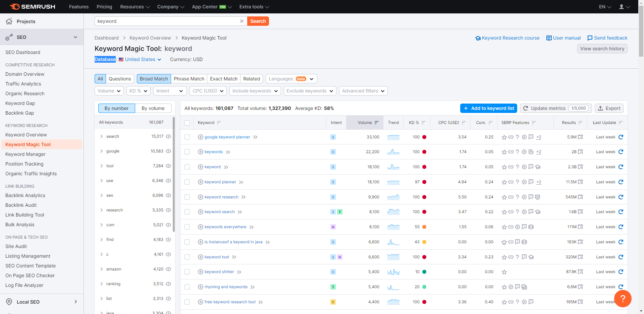644x314 pixels.
Task: Click Update metrics button
Action: click(x=556, y=108)
